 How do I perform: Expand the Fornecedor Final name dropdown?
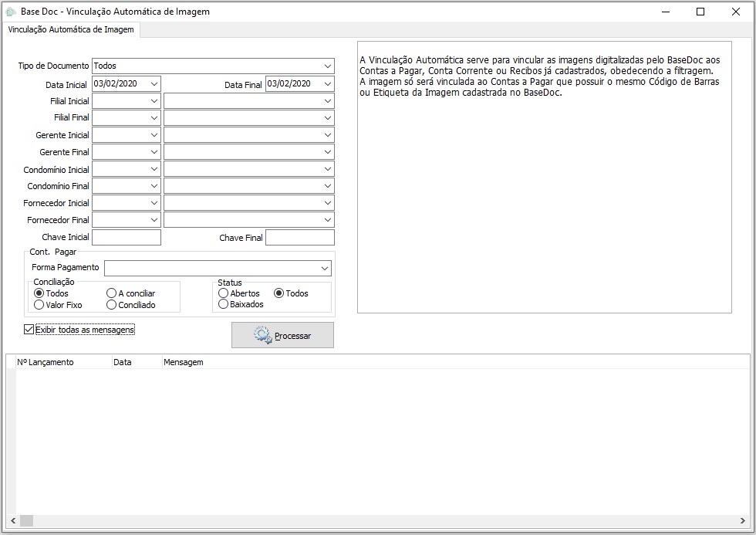point(328,220)
